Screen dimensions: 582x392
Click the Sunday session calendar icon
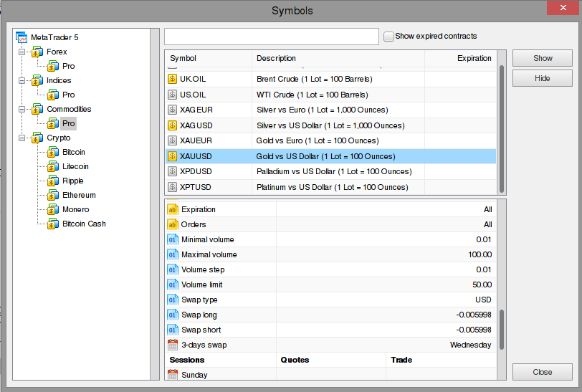pos(173,374)
